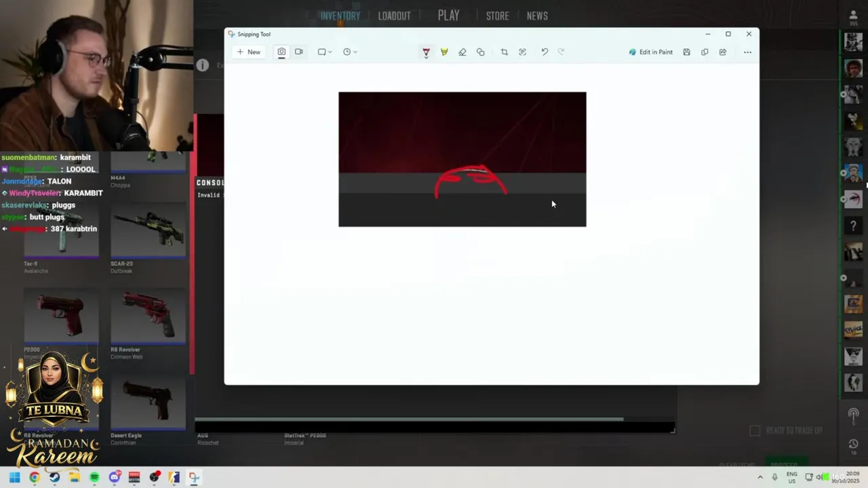
Task: Open the NEWS tab in the game
Action: 537,16
